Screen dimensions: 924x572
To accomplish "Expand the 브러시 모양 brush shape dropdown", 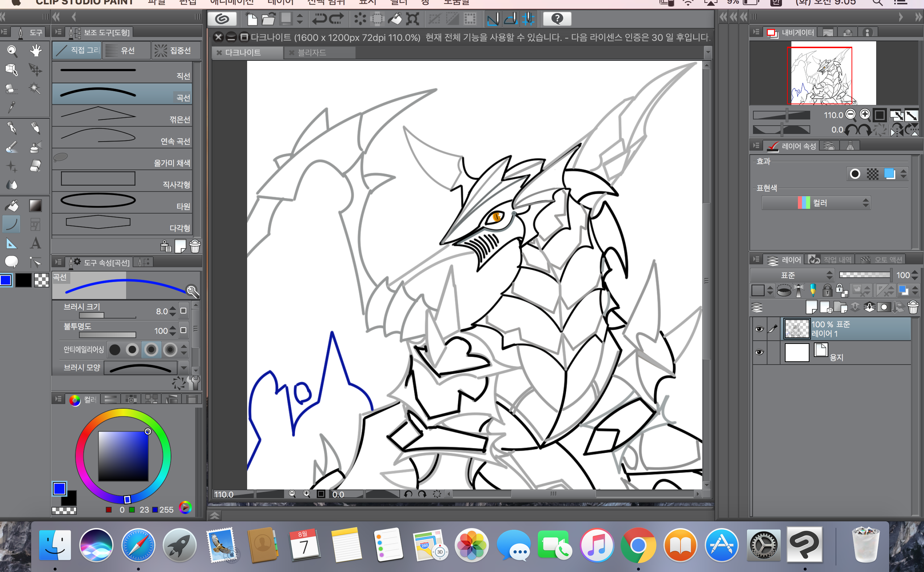I will tap(184, 368).
